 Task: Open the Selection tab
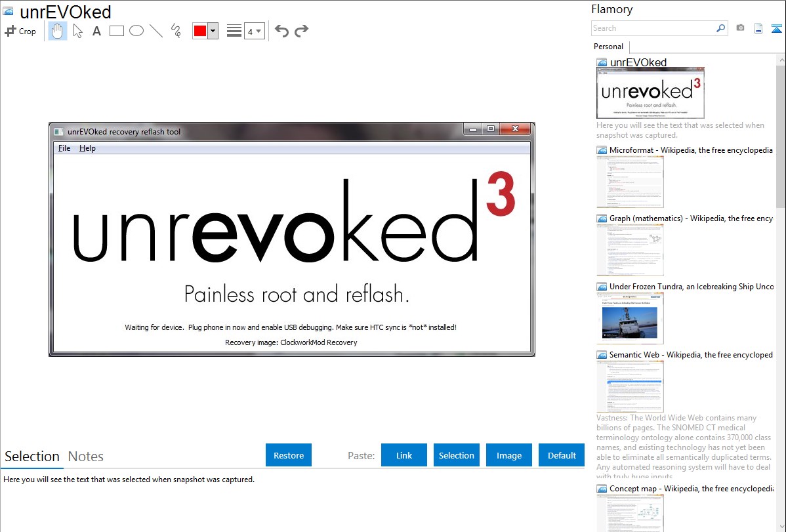click(x=32, y=457)
